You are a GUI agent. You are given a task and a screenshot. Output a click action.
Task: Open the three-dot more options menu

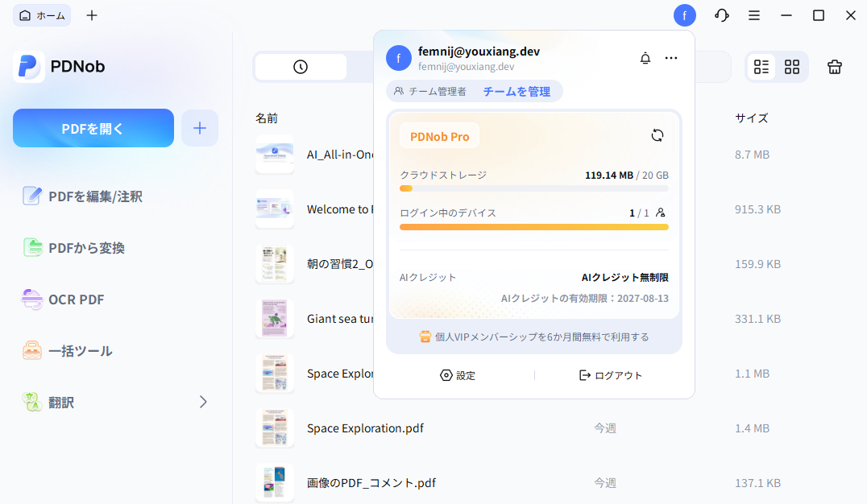pos(670,58)
